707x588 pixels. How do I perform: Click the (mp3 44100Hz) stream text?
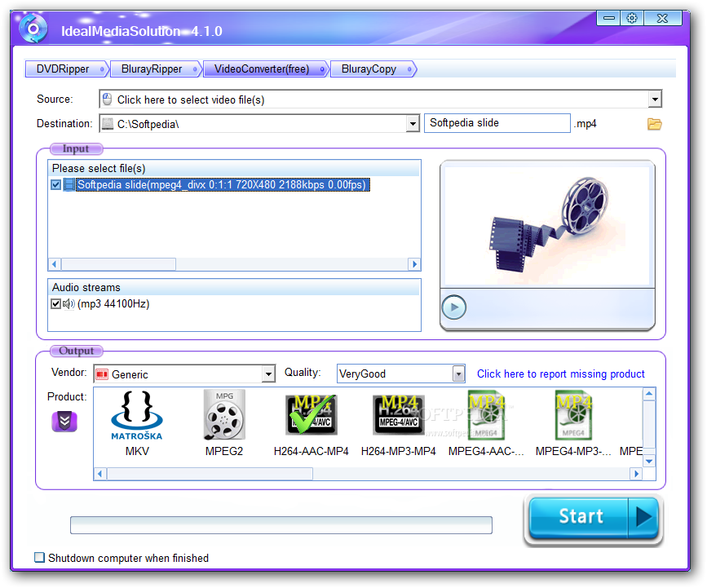(113, 304)
